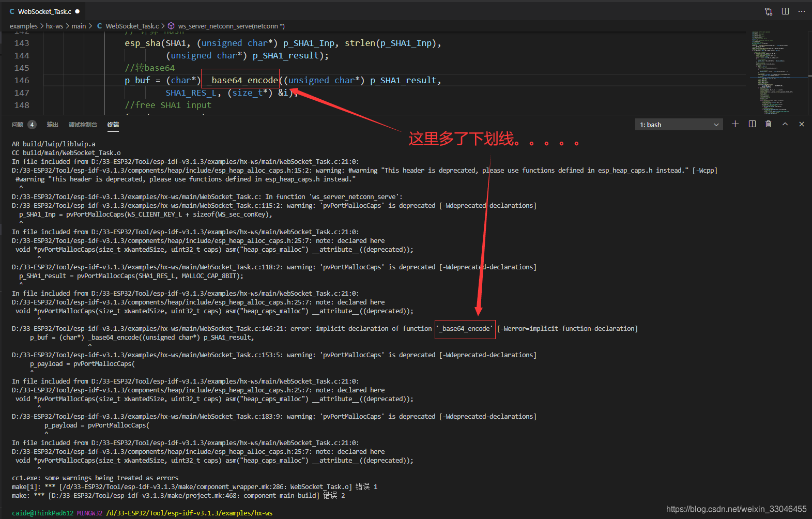Click the 'main' breadcrumb segment
Screen dimensions: 812x519
(x=79, y=26)
